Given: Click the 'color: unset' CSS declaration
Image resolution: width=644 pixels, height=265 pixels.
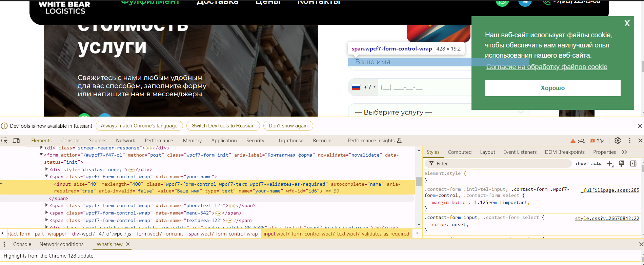Looking at the screenshot, I should [450, 225].
